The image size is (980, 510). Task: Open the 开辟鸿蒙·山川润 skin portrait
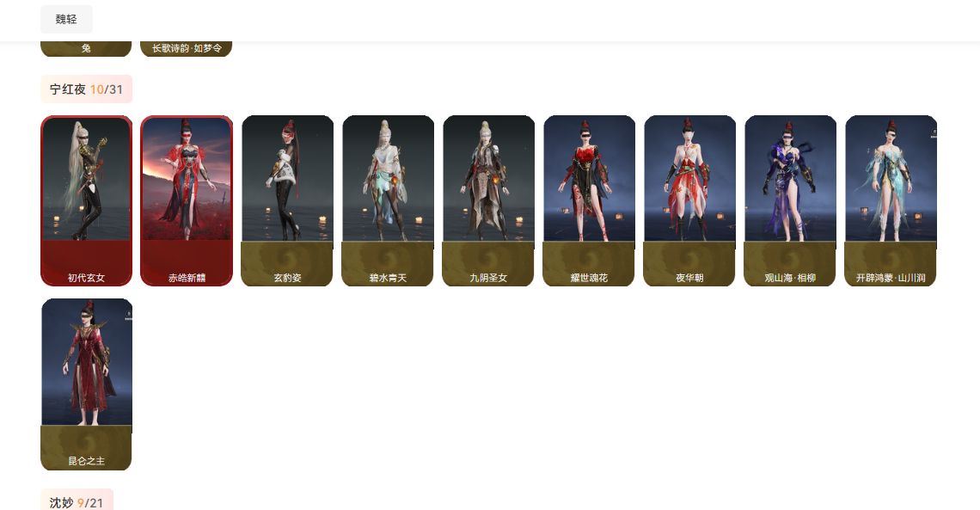point(891,178)
